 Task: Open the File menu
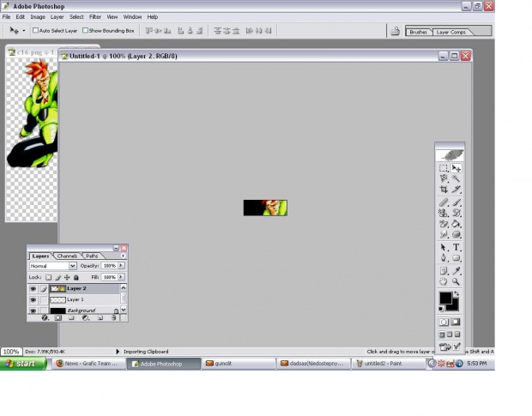click(x=6, y=16)
